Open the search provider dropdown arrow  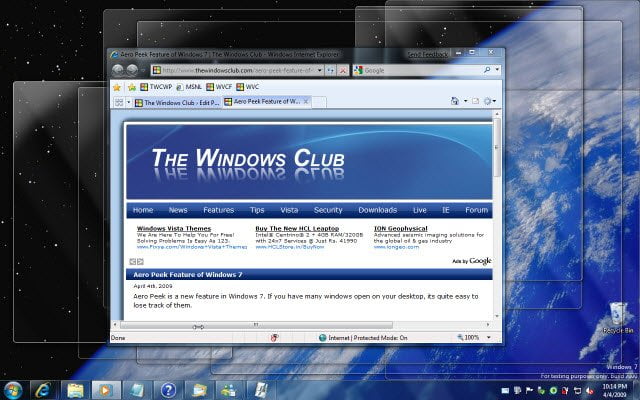tap(497, 70)
